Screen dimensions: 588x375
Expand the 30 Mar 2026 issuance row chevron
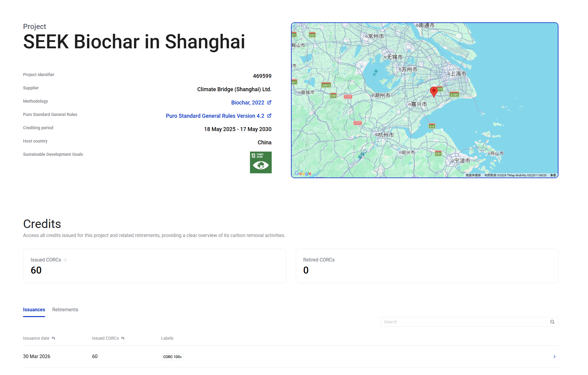554,357
